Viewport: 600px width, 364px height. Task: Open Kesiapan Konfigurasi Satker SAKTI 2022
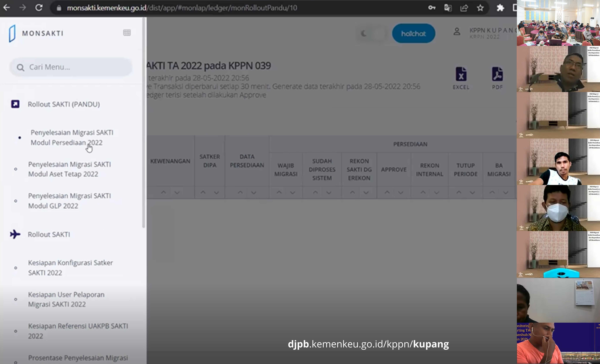[70, 268]
